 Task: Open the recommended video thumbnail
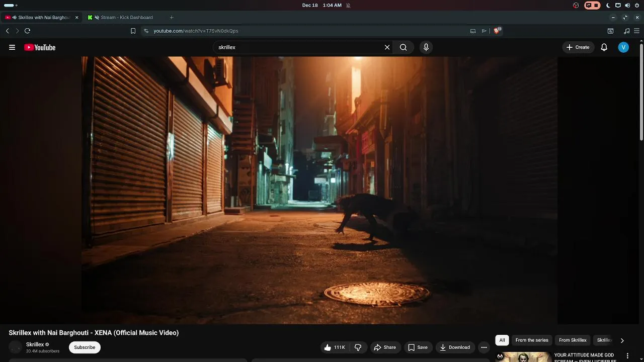pyautogui.click(x=523, y=357)
